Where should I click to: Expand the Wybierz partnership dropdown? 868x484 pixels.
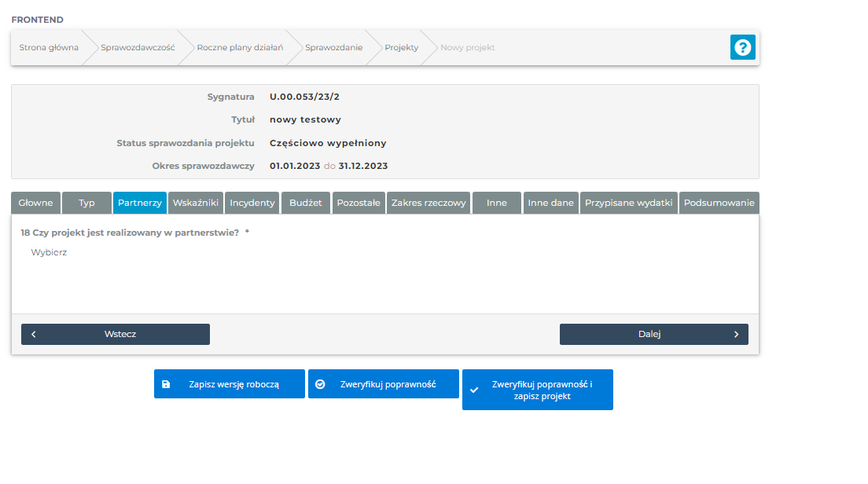49,252
